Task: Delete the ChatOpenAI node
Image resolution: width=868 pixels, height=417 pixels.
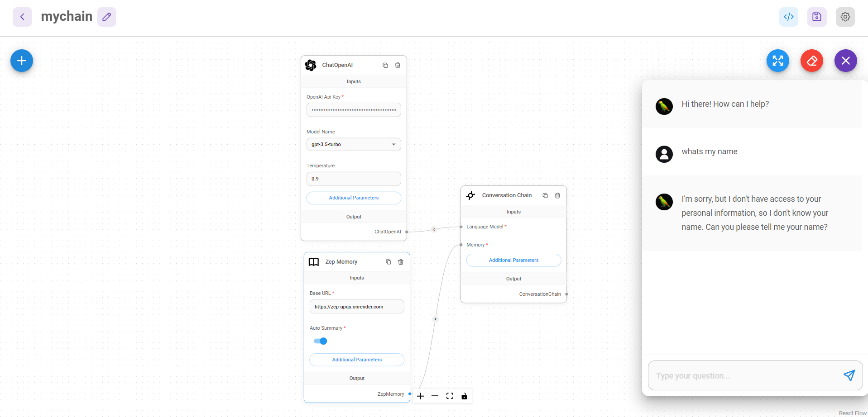Action: point(398,65)
